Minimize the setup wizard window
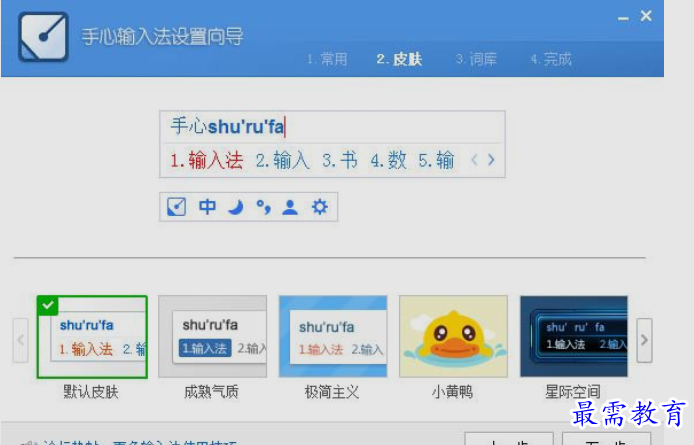Viewport: 694px width, 445px height. pos(623,18)
